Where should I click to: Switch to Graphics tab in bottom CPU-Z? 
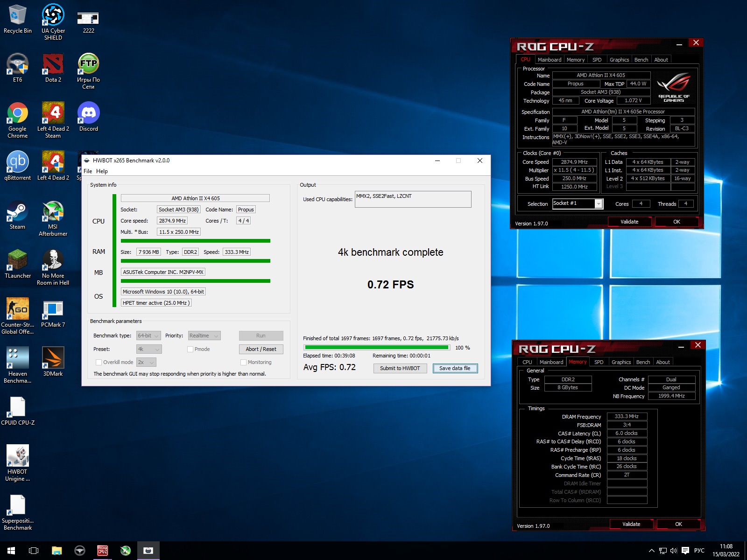click(x=621, y=362)
